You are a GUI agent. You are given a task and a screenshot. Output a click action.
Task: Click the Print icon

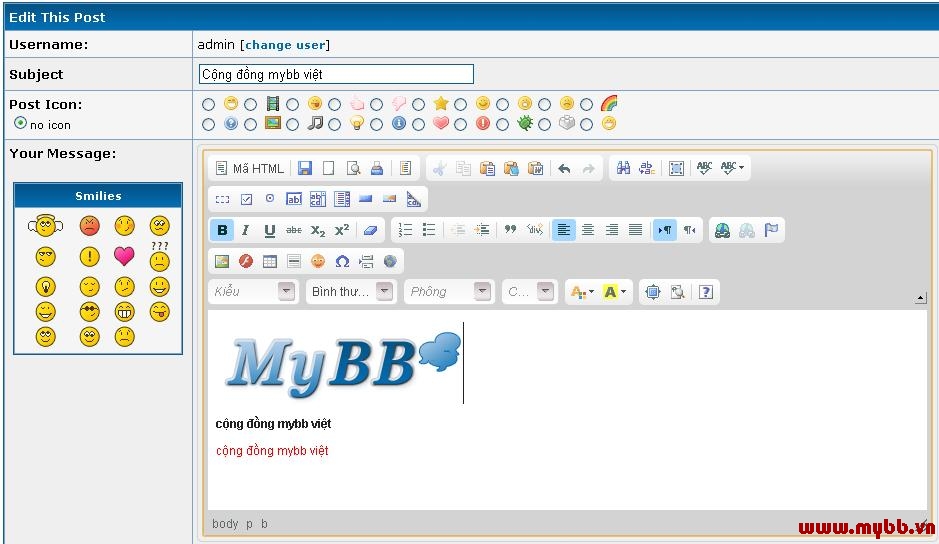click(x=377, y=168)
